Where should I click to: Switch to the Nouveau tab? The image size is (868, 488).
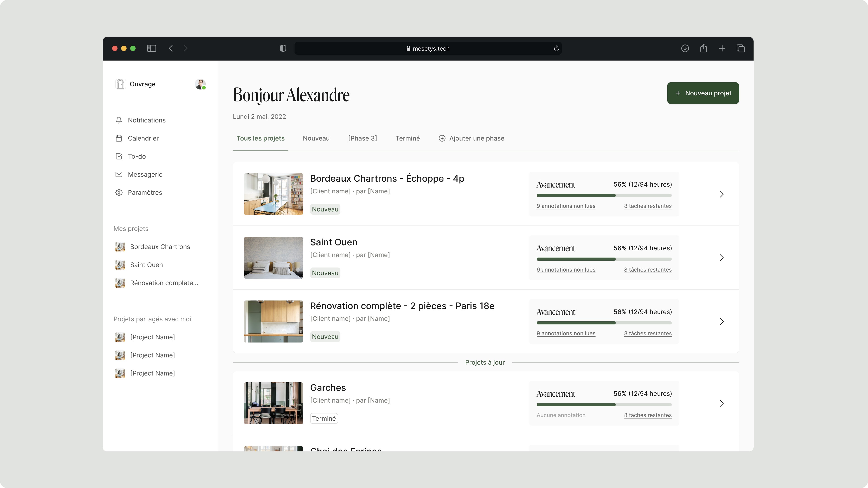tap(316, 138)
